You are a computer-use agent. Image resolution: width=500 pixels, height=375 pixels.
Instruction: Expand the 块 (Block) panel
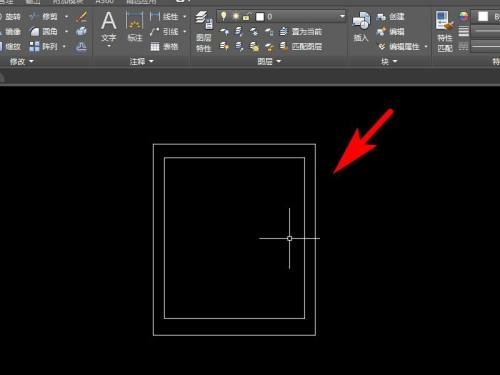(389, 61)
